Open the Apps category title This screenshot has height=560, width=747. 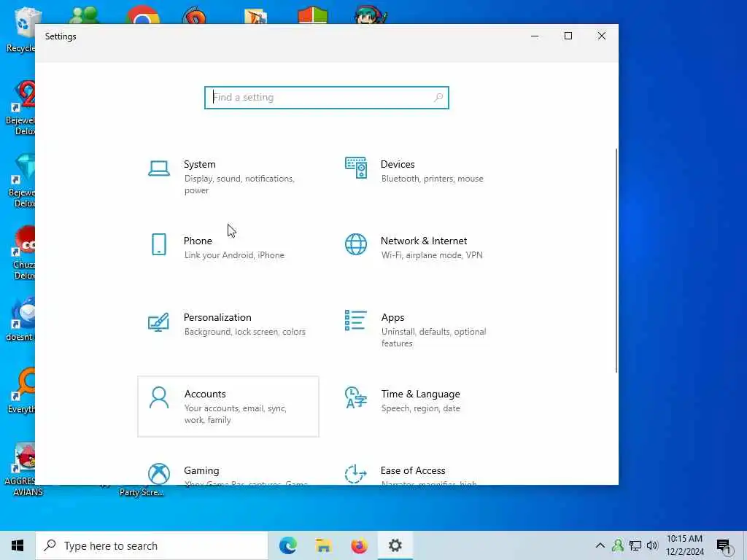tap(392, 318)
